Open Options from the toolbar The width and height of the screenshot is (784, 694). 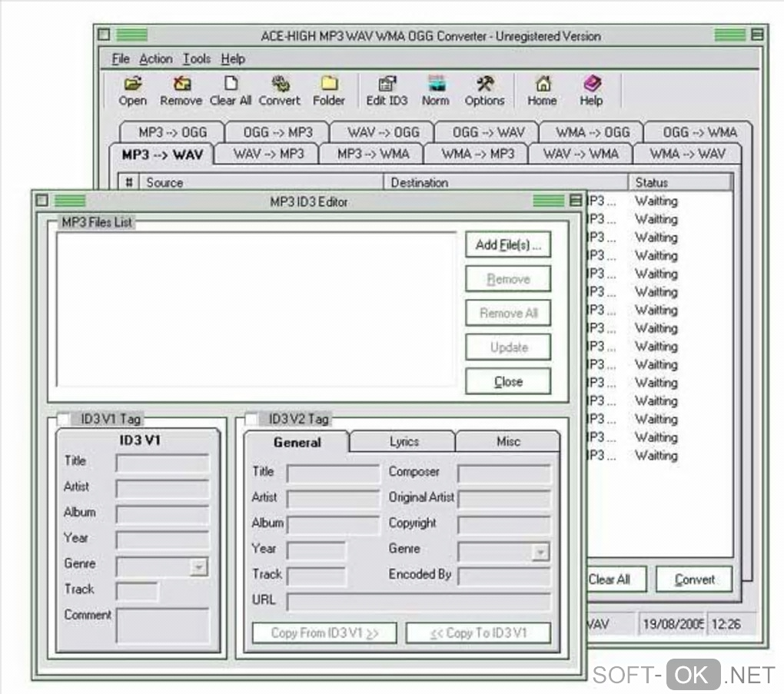484,91
